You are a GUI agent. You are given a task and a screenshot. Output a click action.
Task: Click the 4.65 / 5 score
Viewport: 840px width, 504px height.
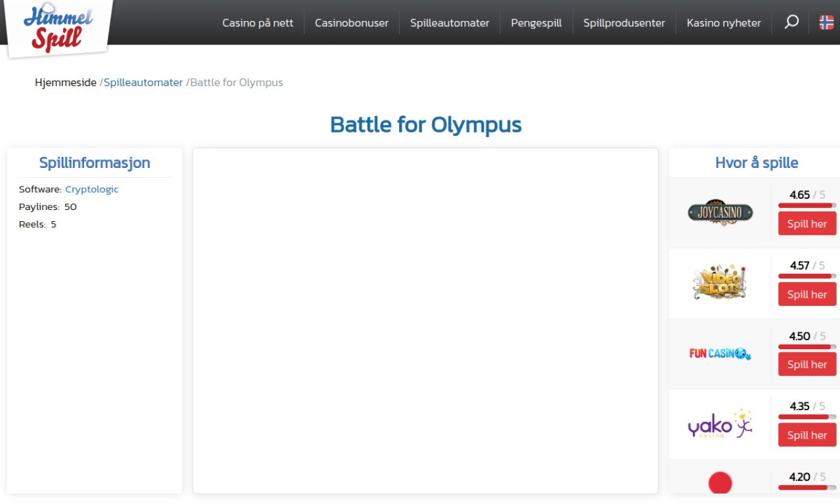click(x=807, y=195)
